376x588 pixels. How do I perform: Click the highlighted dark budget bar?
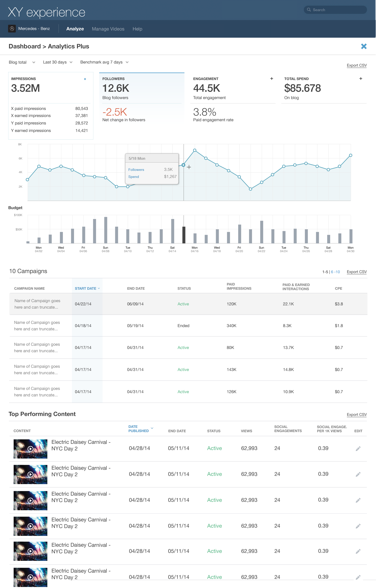[184, 235]
